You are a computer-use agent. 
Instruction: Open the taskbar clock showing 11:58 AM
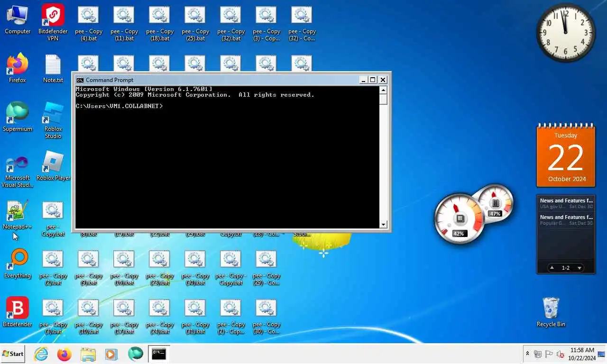[x=582, y=354]
